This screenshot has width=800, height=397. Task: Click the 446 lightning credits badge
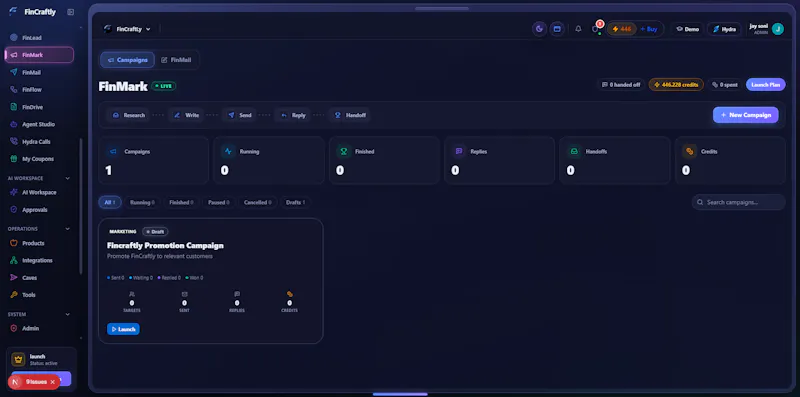[622, 29]
